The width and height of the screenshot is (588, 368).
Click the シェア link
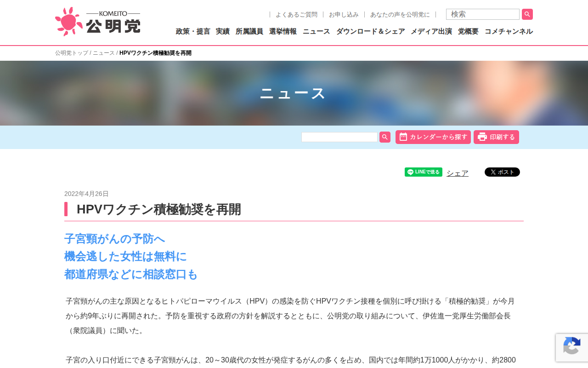click(x=458, y=173)
